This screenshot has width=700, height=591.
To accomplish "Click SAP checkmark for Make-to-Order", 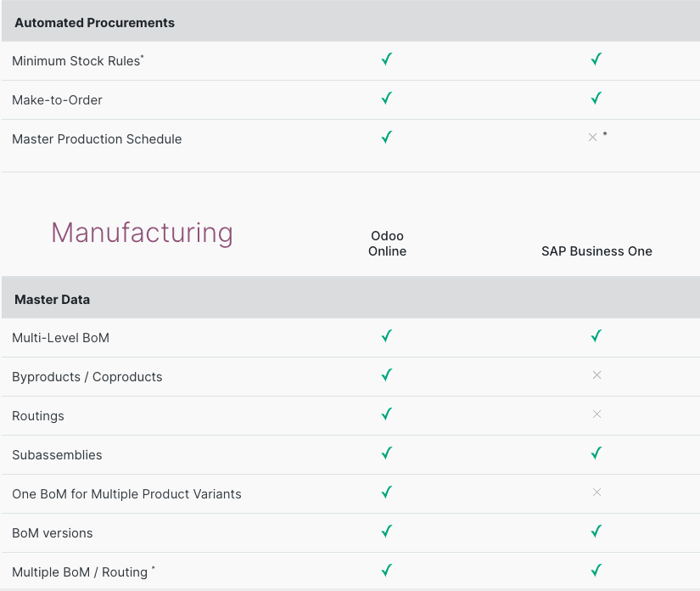I will (x=596, y=98).
